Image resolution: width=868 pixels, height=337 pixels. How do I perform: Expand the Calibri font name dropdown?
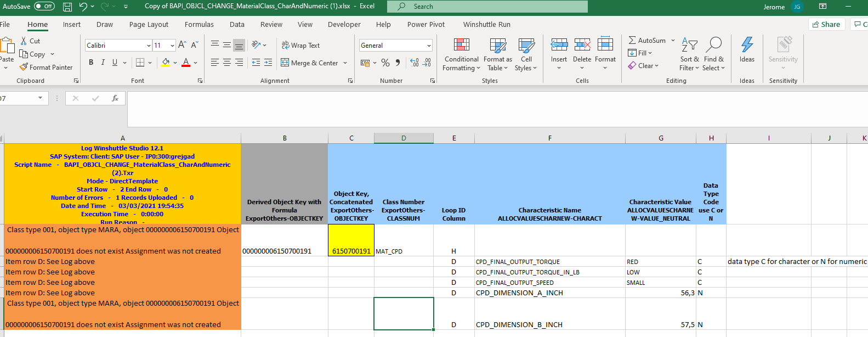point(149,46)
